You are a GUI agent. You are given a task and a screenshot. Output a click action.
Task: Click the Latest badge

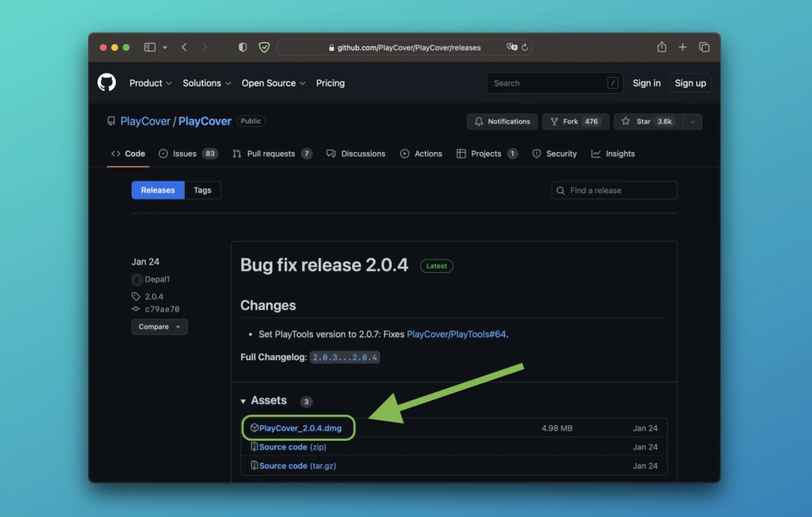437,266
